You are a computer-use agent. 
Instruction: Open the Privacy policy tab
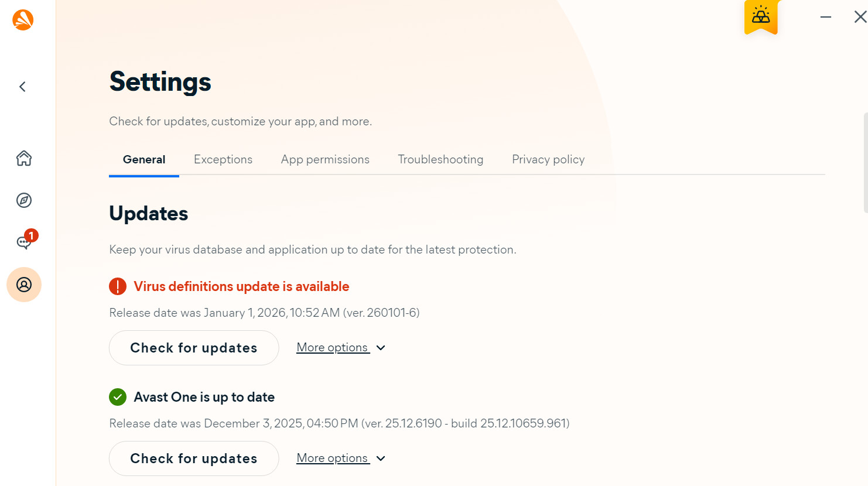(548, 159)
